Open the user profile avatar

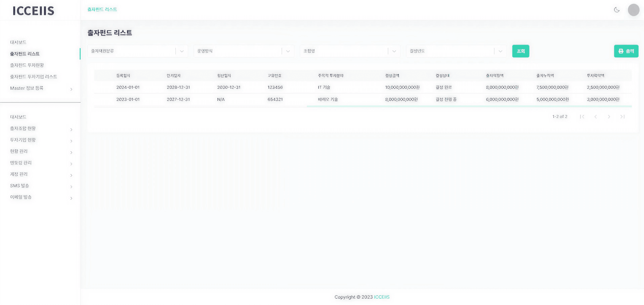tap(634, 10)
